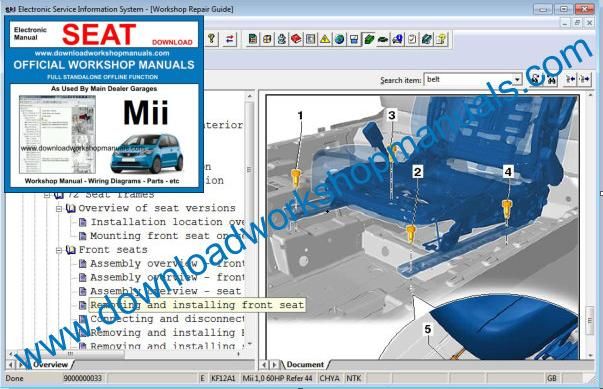Click 'Done' in the status bar

click(15, 378)
